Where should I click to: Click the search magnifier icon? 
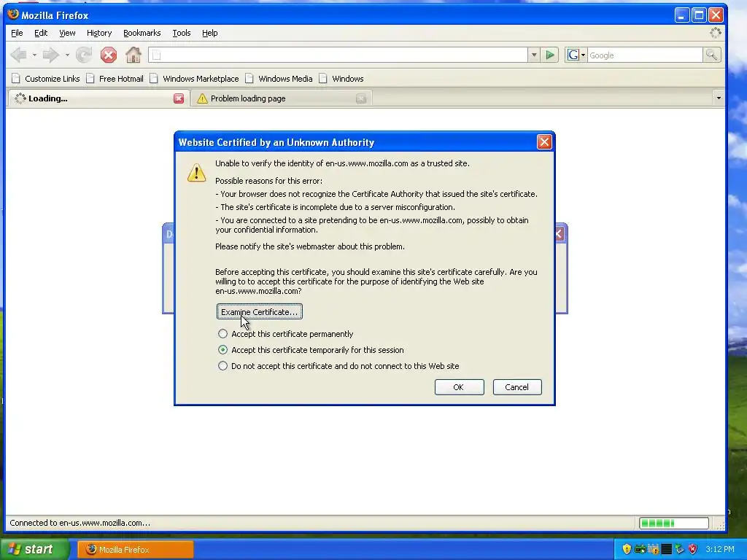tap(712, 55)
